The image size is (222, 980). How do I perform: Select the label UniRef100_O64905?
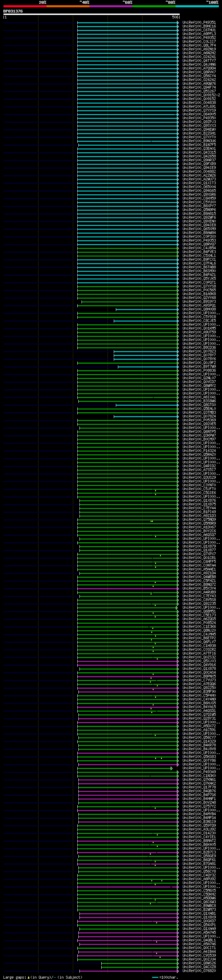coord(199,114)
